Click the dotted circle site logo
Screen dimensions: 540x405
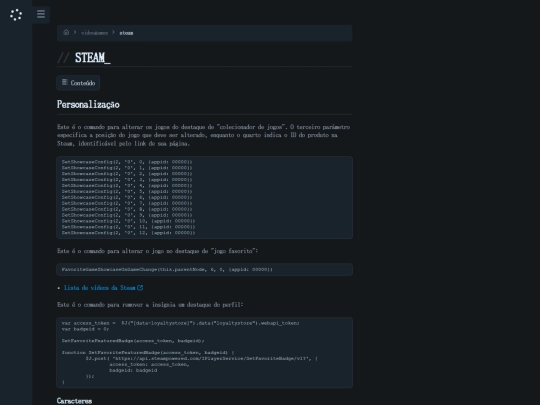[16, 15]
